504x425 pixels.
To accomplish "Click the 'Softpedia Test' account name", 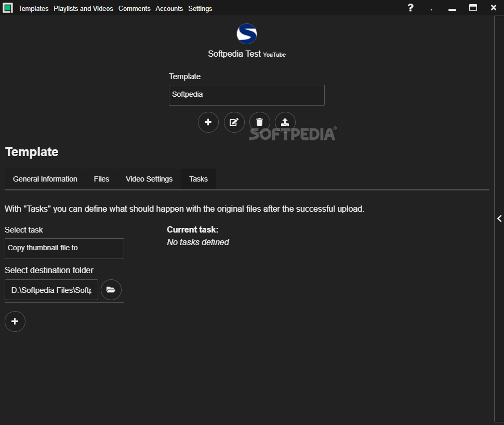I will click(x=234, y=54).
